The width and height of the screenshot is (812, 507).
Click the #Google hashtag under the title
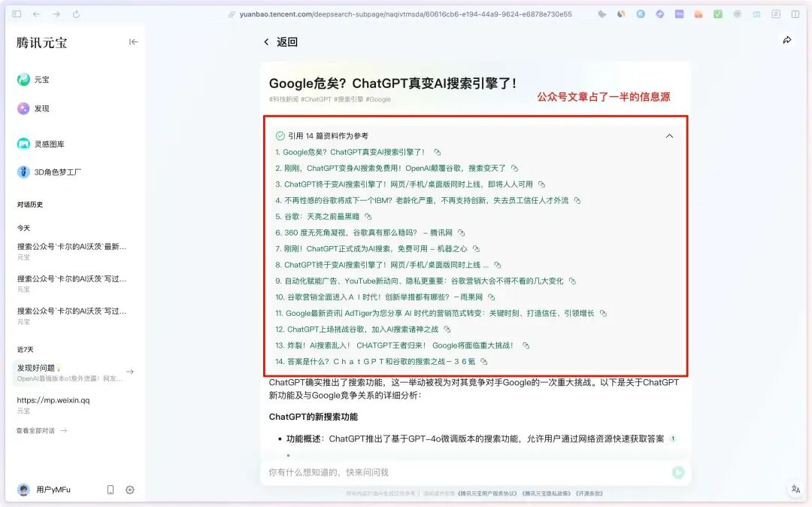coord(378,99)
